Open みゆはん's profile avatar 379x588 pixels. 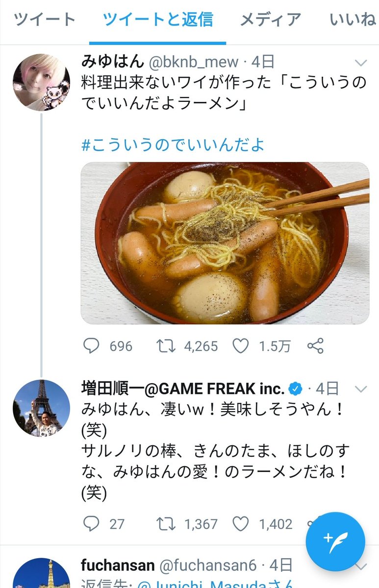(41, 82)
